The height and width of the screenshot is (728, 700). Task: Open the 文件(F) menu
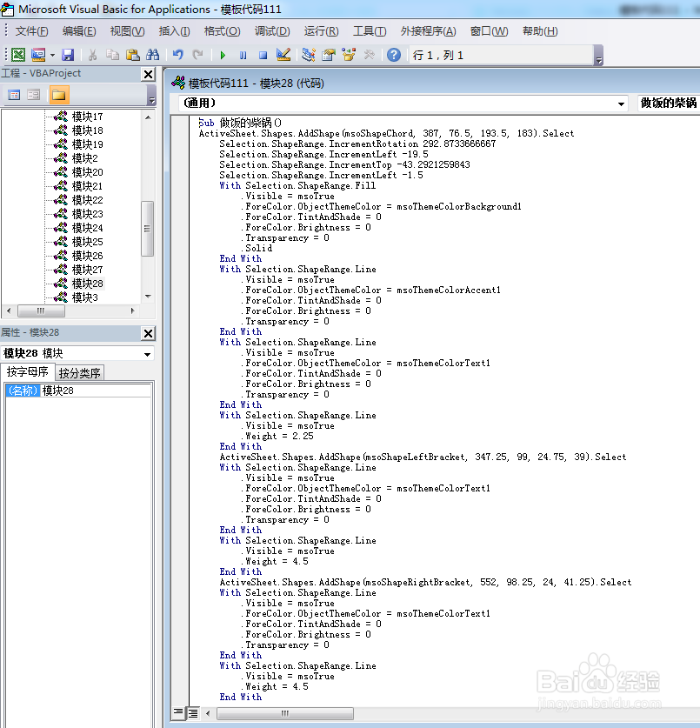tap(31, 31)
